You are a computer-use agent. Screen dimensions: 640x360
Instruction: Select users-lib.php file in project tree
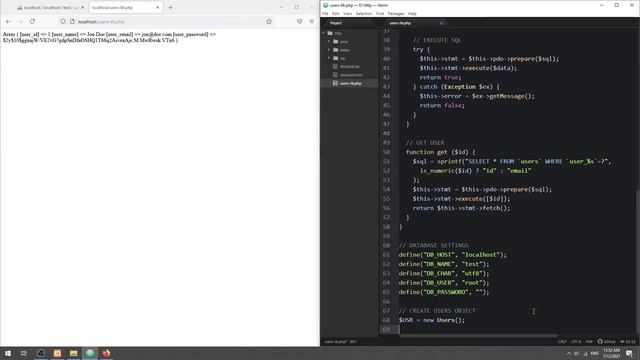[x=350, y=83]
